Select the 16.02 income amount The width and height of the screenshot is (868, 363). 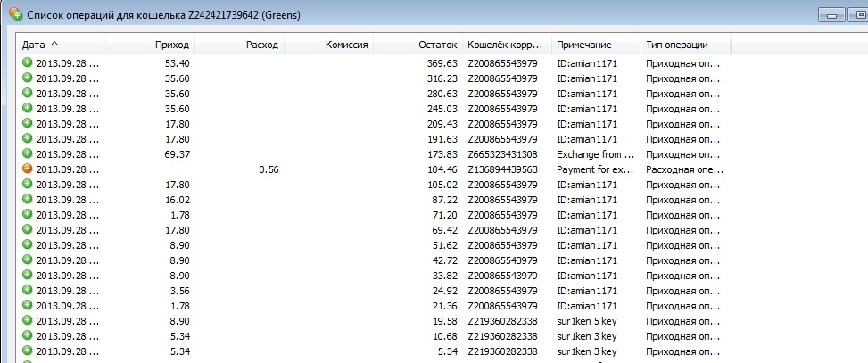pyautogui.click(x=178, y=200)
